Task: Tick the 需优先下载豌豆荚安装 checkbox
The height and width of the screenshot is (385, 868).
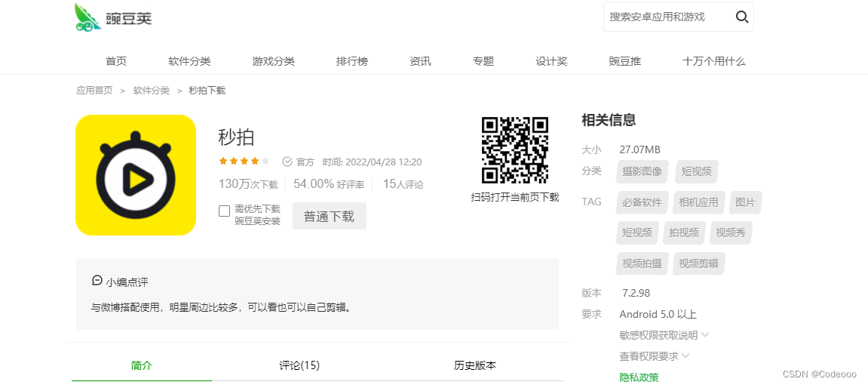Action: pos(224,211)
